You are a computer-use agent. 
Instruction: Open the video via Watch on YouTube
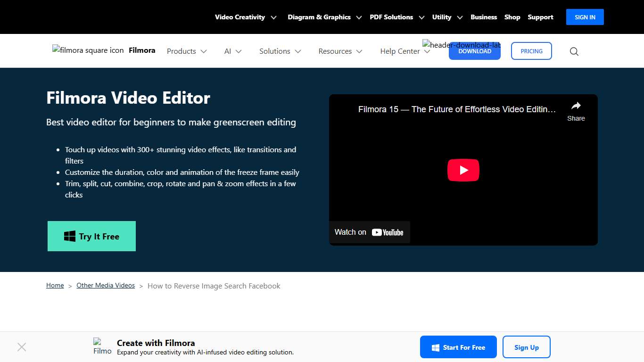pyautogui.click(x=369, y=232)
